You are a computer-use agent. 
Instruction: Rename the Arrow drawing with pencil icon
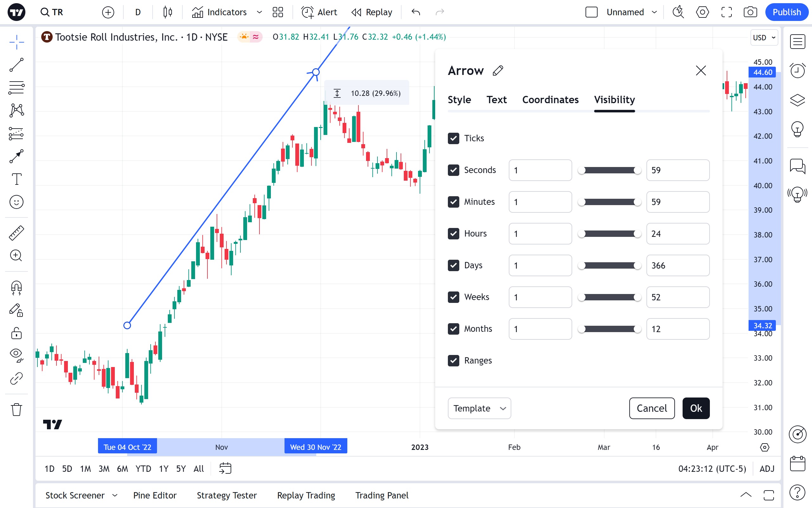498,70
